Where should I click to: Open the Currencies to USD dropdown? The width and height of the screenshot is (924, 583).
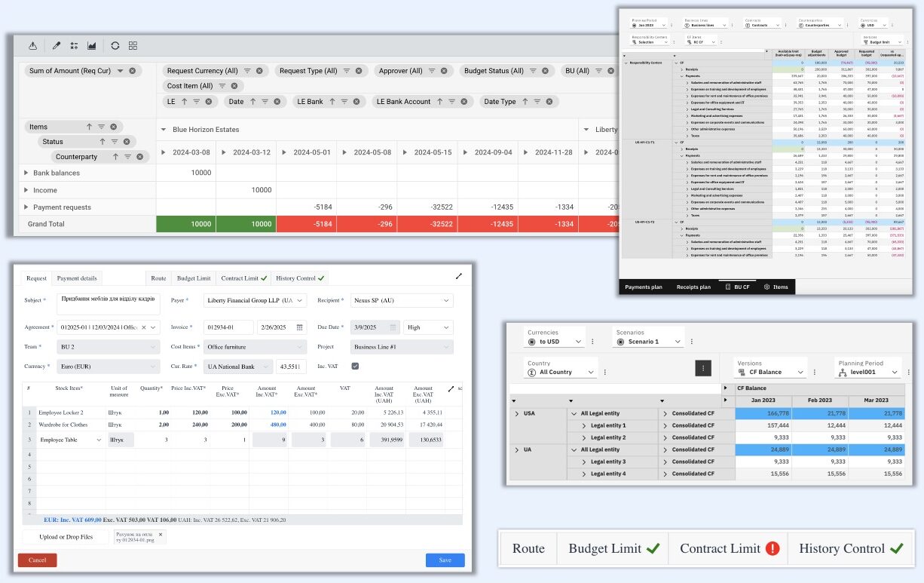pyautogui.click(x=554, y=342)
